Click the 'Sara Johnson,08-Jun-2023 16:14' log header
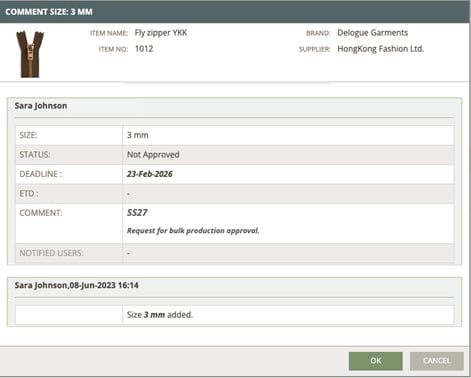 76,285
